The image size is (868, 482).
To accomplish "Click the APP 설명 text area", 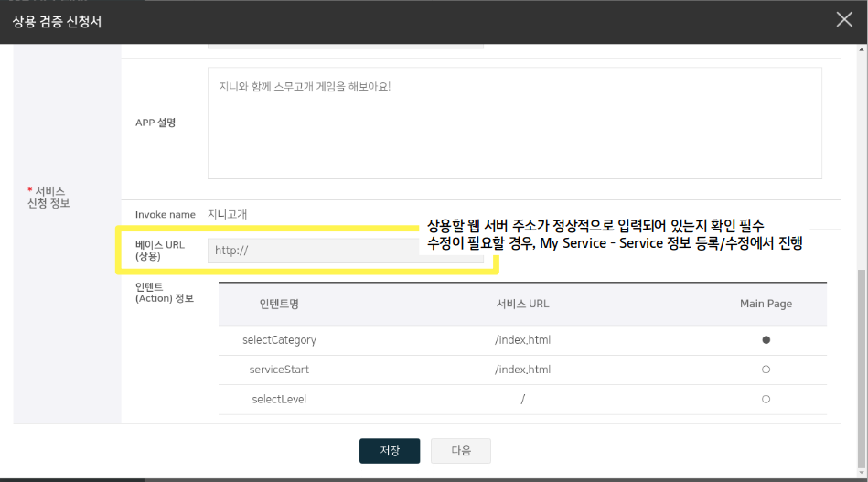I will click(515, 123).
